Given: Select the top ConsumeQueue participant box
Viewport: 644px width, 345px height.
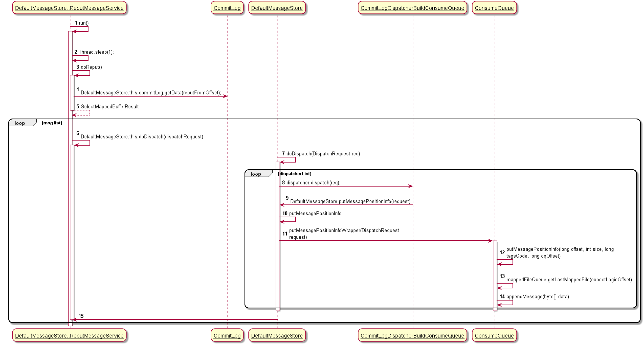Looking at the screenshot, I should pyautogui.click(x=494, y=8).
